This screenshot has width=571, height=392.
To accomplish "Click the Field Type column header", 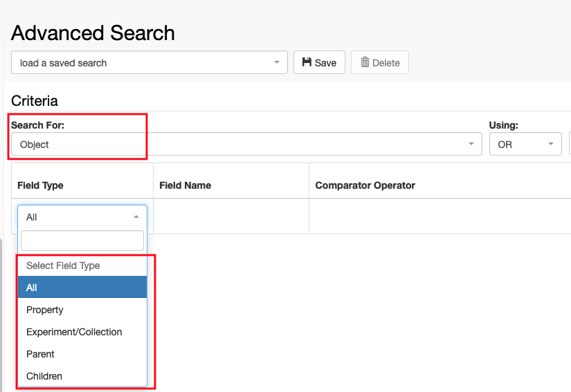I will click(40, 185).
